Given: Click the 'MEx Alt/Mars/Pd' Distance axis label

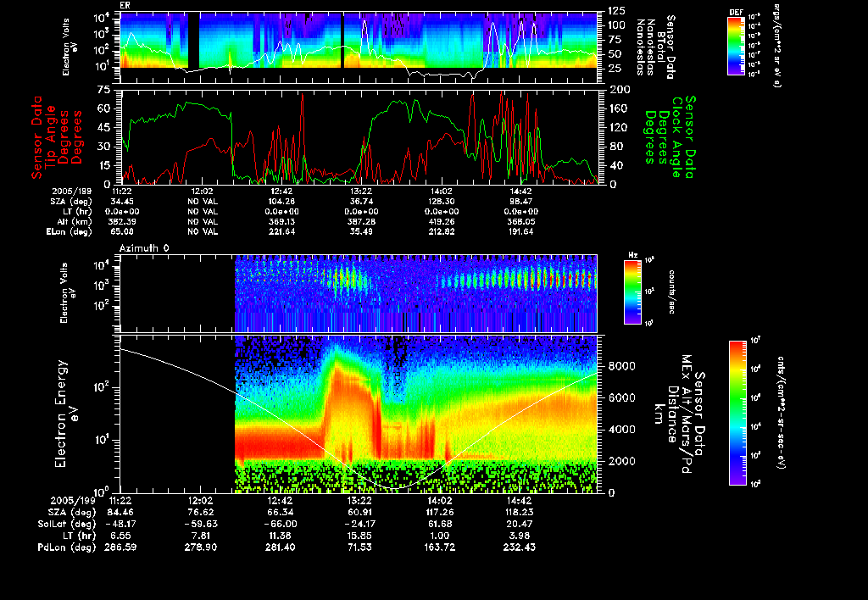Looking at the screenshot, I should [x=686, y=414].
